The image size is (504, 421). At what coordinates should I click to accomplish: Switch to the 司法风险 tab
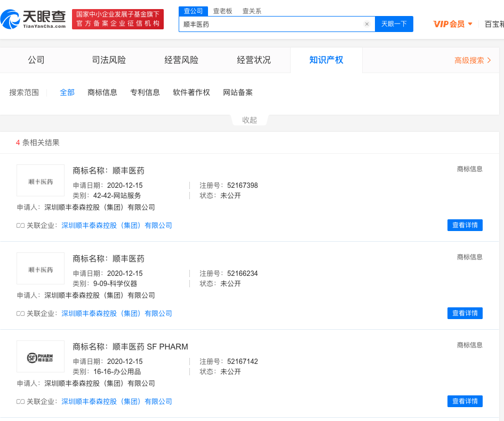click(109, 60)
